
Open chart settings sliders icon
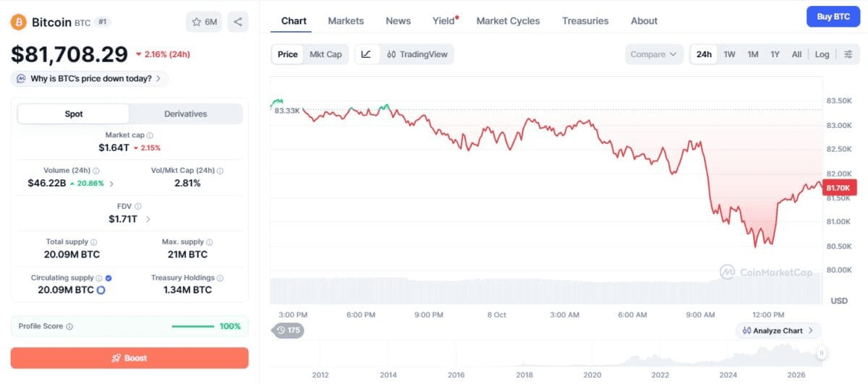coord(848,54)
